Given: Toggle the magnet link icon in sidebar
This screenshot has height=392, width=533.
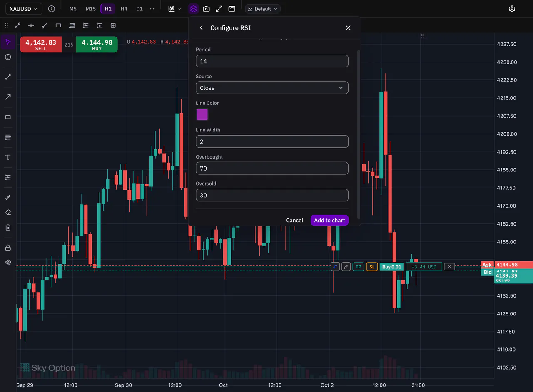Looking at the screenshot, I should coord(8,263).
